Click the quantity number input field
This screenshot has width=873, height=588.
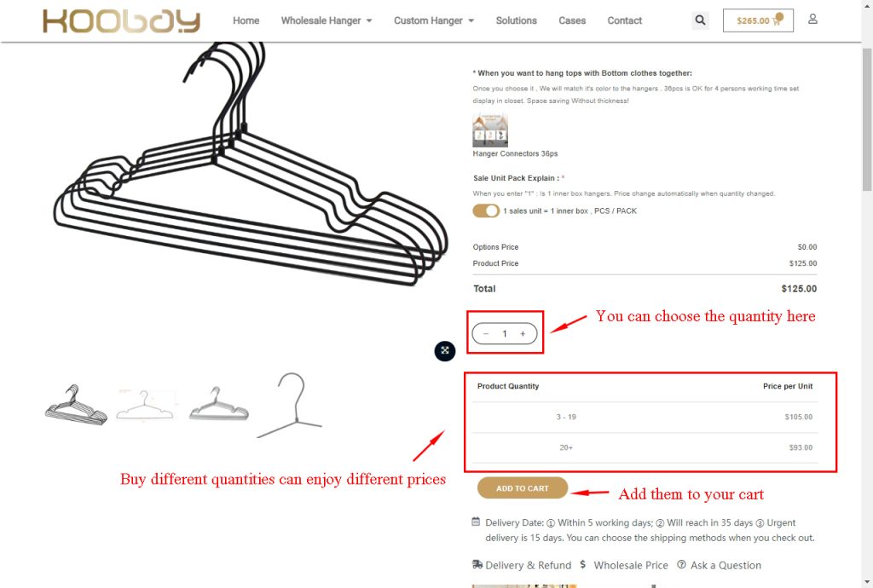coord(505,334)
